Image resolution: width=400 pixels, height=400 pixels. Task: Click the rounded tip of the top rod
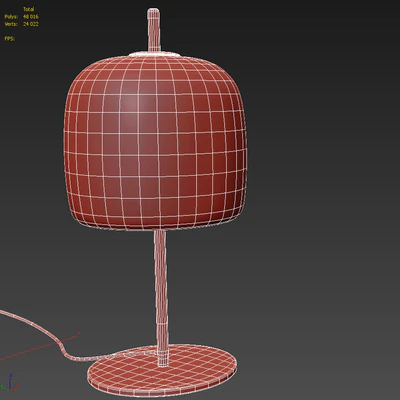coord(153,12)
